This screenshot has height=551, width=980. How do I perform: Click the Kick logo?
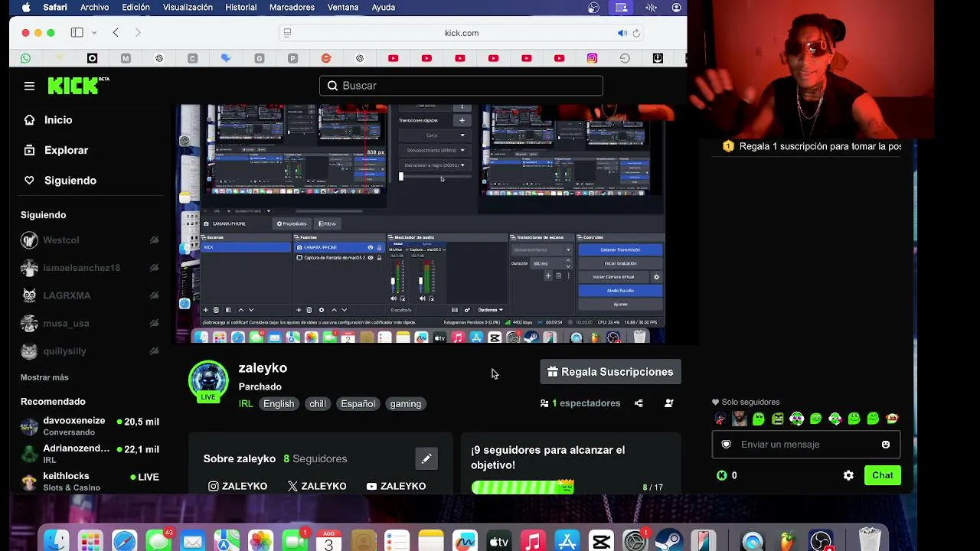tap(78, 86)
